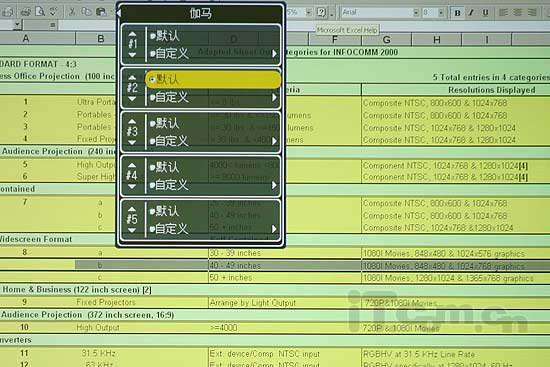The height and width of the screenshot is (367, 550).
Task: Run the Spelling check toolbar icon
Action: pos(54,12)
